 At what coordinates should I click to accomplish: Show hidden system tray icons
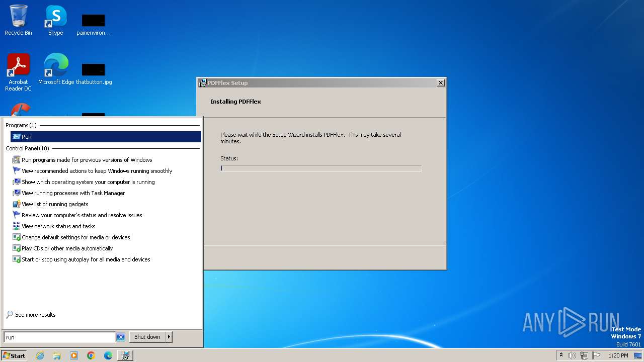click(561, 355)
